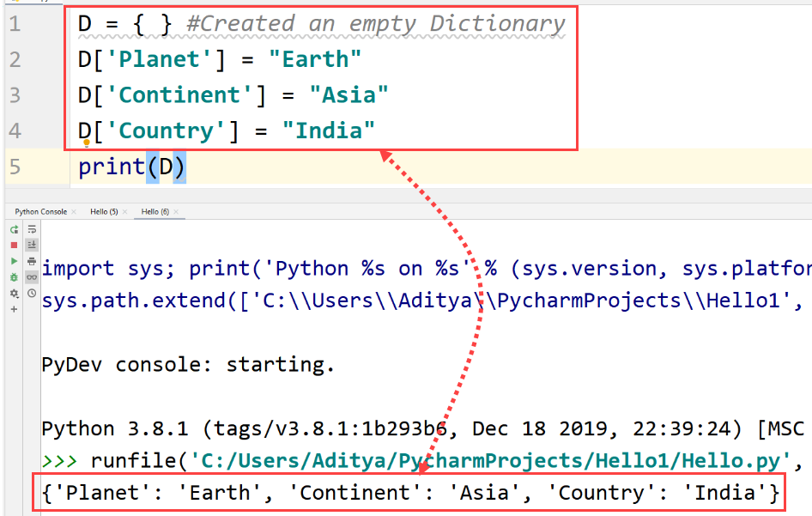
Task: Switch to the Hello (5) tab
Action: click(x=104, y=211)
